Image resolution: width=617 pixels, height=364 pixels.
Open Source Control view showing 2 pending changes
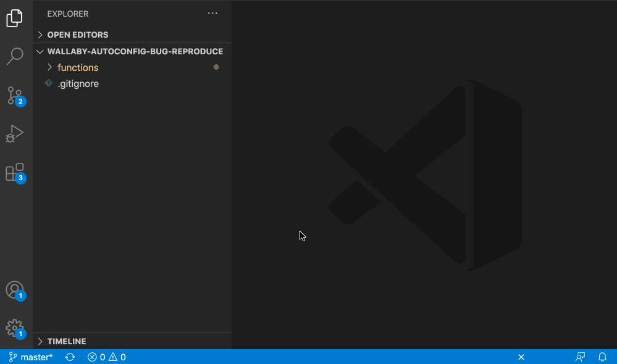[15, 95]
